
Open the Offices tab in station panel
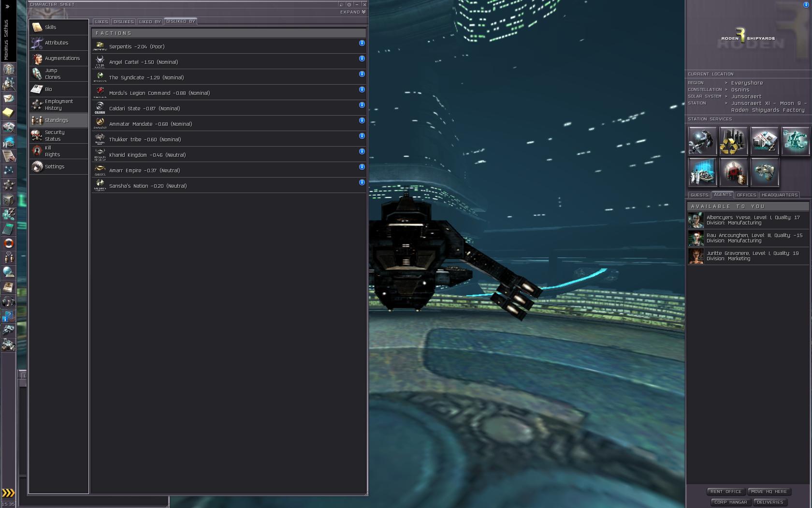pyautogui.click(x=746, y=195)
